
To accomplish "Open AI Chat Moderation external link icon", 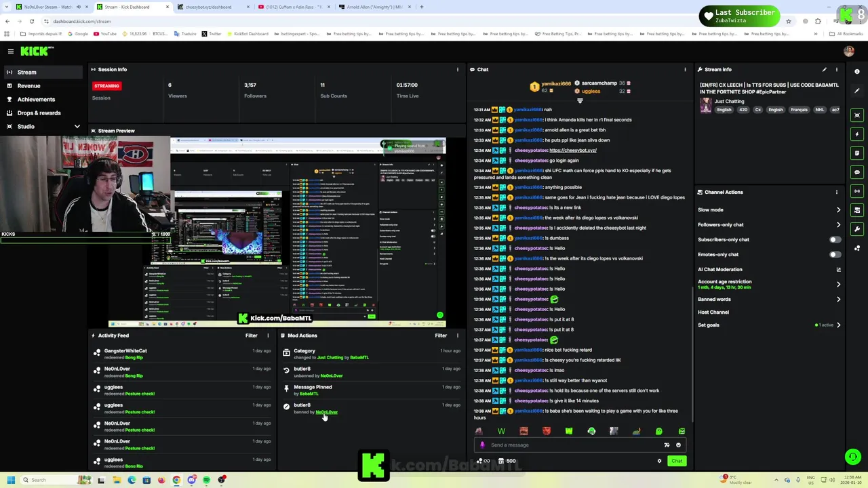I will 839,269.
